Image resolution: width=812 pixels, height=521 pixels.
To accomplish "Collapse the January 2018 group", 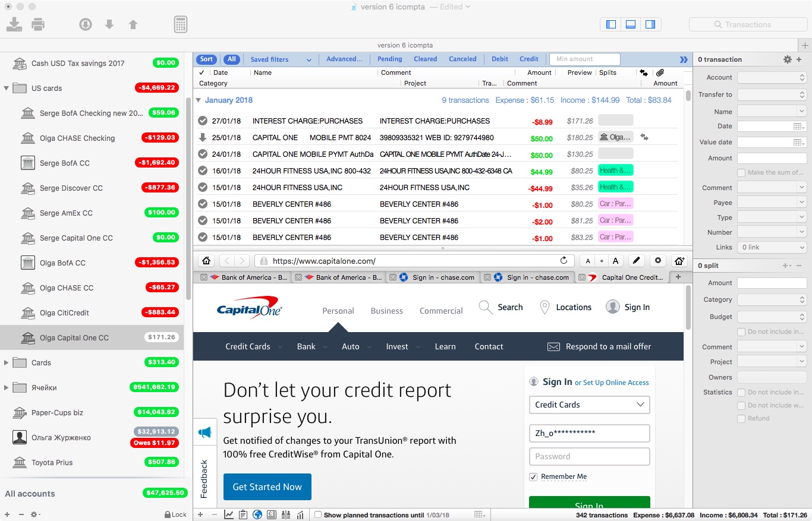I will (199, 100).
